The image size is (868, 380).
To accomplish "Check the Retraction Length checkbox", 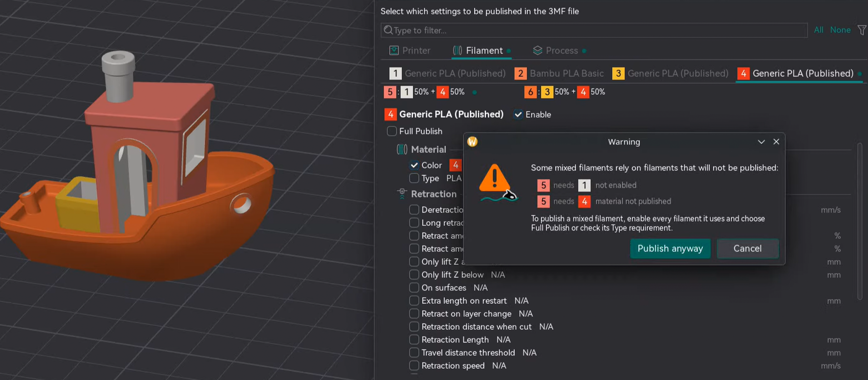I will 414,339.
